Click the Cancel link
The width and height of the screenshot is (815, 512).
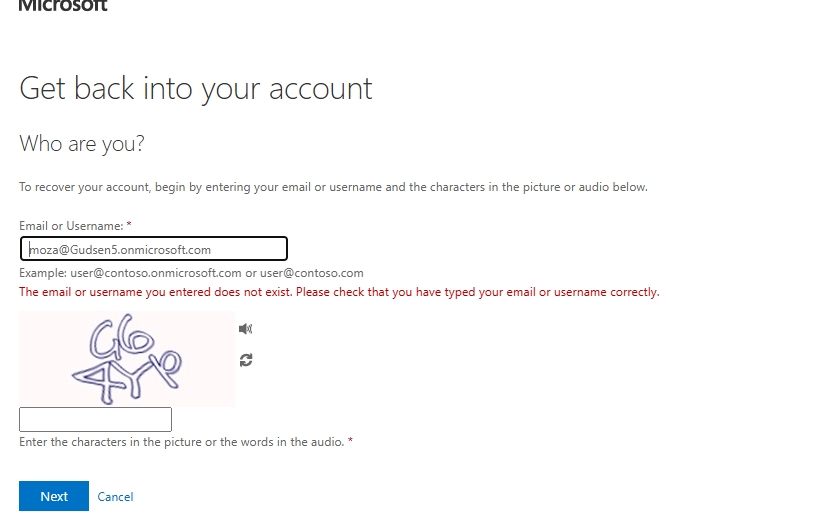tap(115, 497)
